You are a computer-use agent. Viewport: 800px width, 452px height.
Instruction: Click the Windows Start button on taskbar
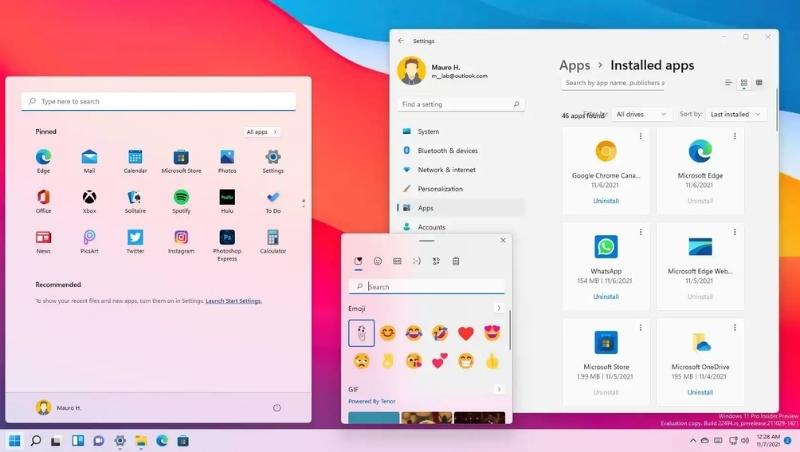coord(15,441)
